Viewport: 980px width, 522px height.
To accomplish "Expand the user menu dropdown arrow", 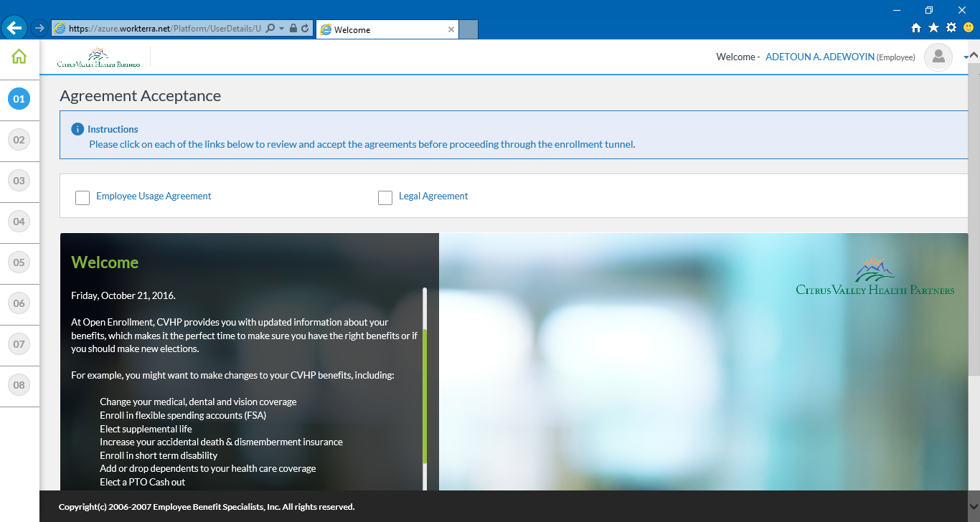I will [966, 57].
